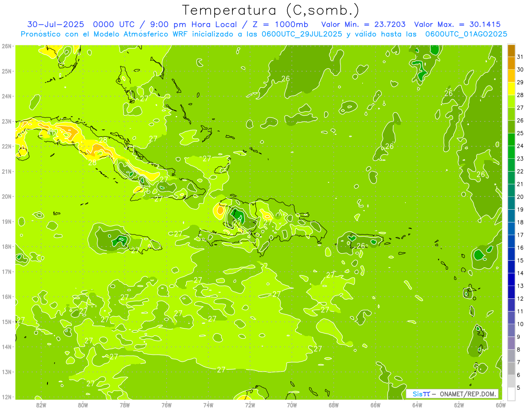The height and width of the screenshot is (411, 532).
Task: Select the "Z = 1000mb" level text
Action: [279, 24]
